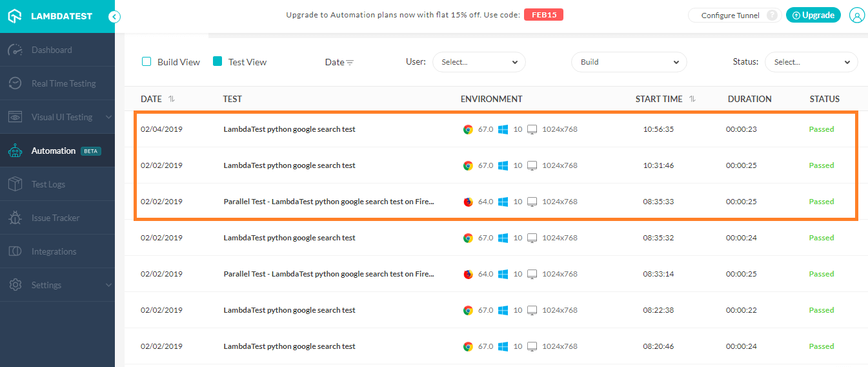The width and height of the screenshot is (868, 367).
Task: Click the BETA badge next to Automation
Action: [x=91, y=151]
